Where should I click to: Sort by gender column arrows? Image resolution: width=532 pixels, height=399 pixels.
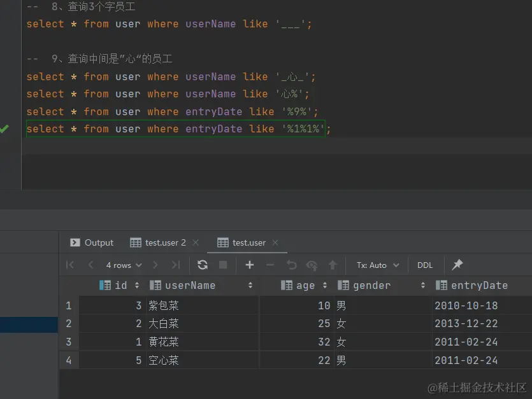click(423, 286)
